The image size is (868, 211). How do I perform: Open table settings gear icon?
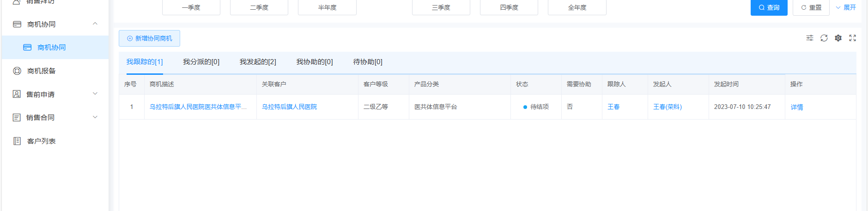click(x=838, y=38)
